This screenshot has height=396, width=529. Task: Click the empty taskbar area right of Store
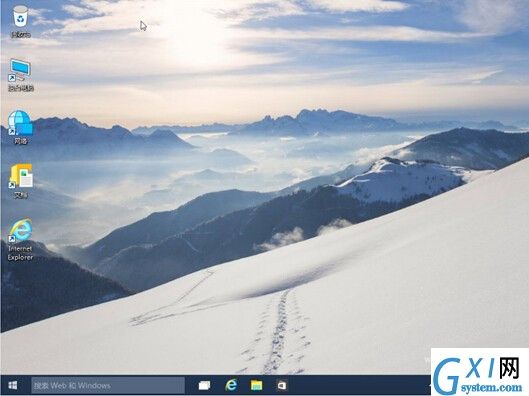(x=359, y=385)
